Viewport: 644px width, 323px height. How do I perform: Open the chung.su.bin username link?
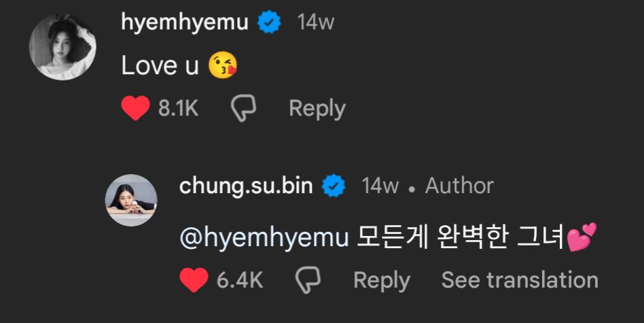(246, 186)
